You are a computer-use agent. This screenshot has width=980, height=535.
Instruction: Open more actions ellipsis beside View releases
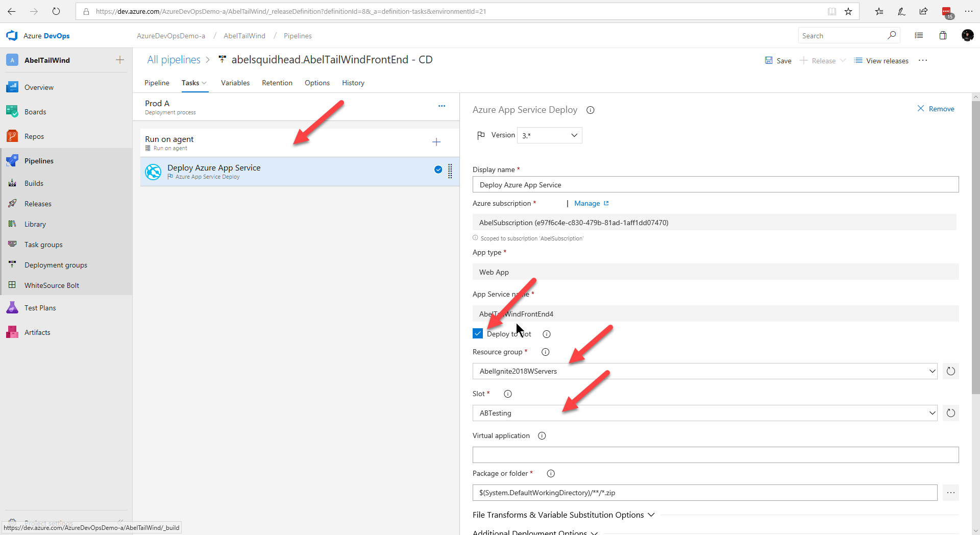click(x=923, y=60)
